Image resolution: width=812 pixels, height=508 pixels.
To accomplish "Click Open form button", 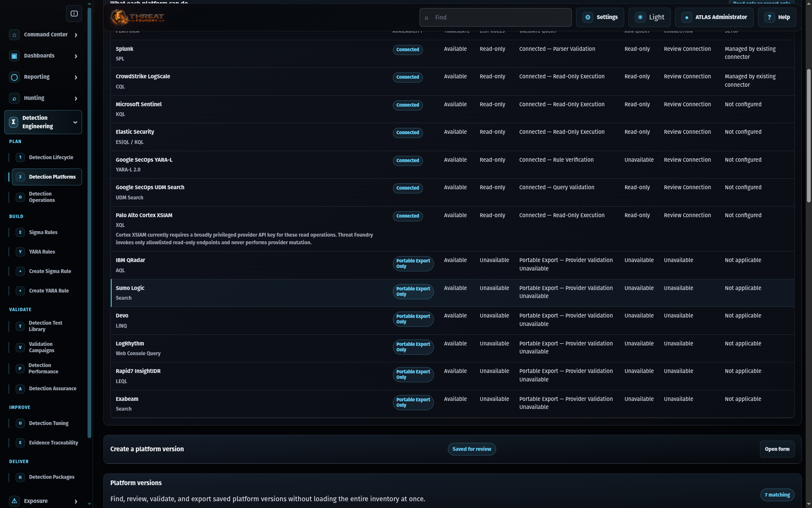I will point(777,449).
